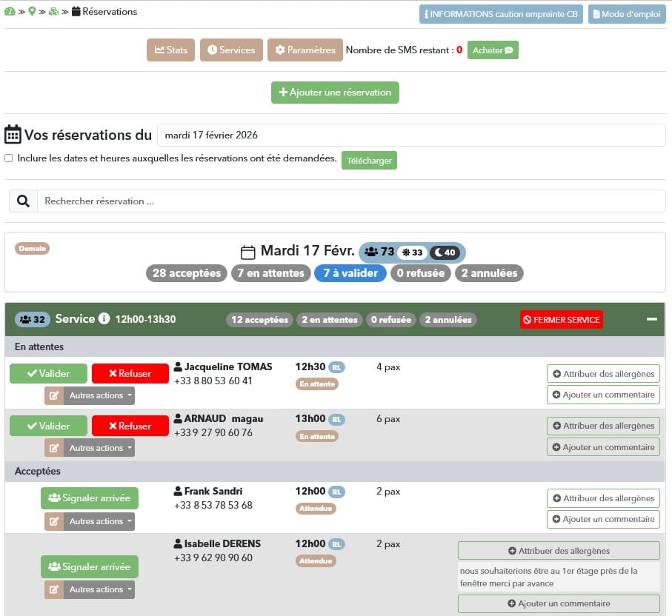This screenshot has height=616, width=672.
Task: Click the green cubes breadcrumb icon
Action: [53, 12]
